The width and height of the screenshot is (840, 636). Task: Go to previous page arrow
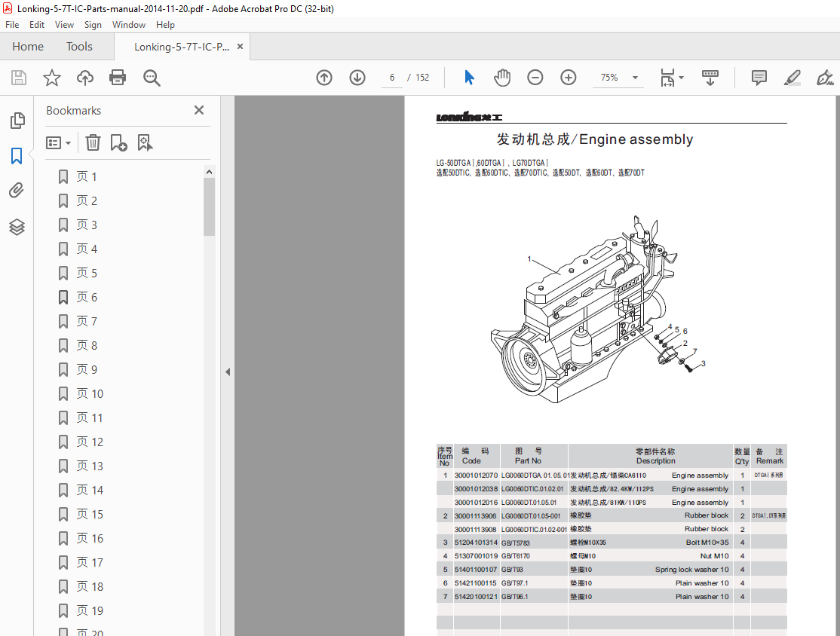coord(324,78)
